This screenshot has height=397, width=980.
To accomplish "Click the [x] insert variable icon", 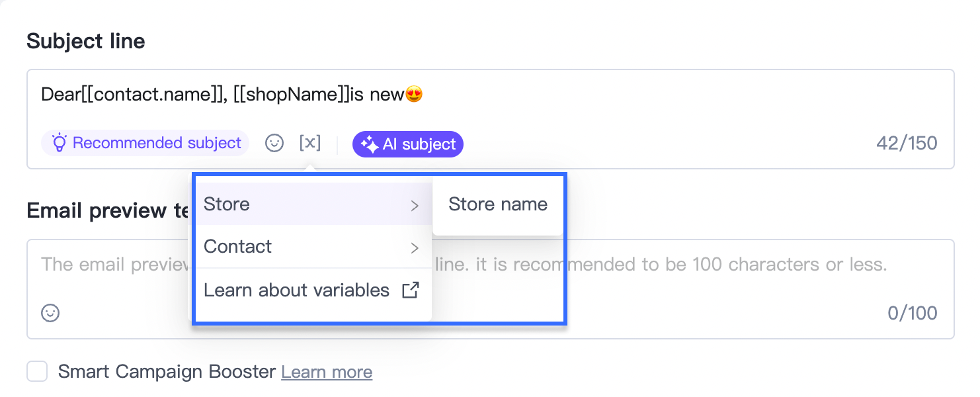I will (310, 143).
